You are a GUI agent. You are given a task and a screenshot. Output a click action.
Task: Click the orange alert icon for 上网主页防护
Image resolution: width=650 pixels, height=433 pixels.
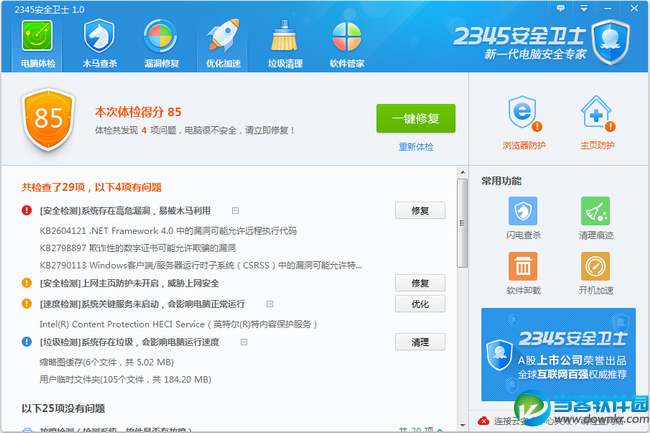pos(27,283)
